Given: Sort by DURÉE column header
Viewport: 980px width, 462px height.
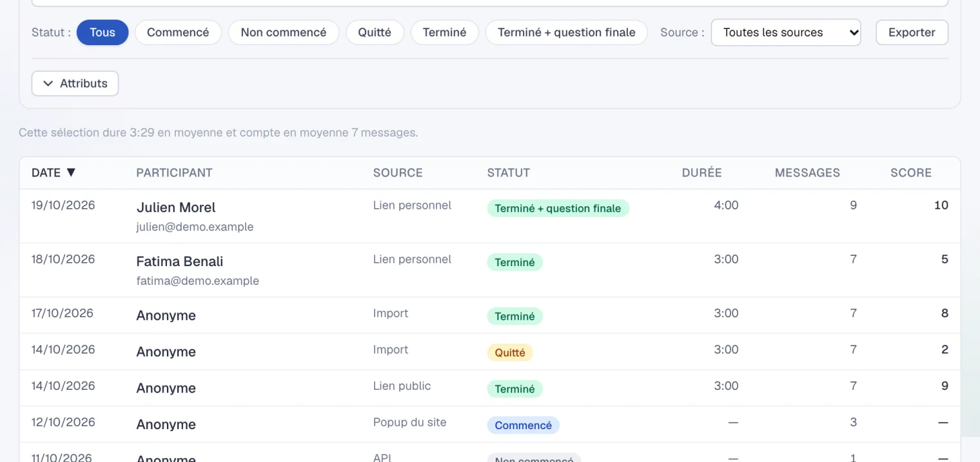Looking at the screenshot, I should [x=701, y=173].
